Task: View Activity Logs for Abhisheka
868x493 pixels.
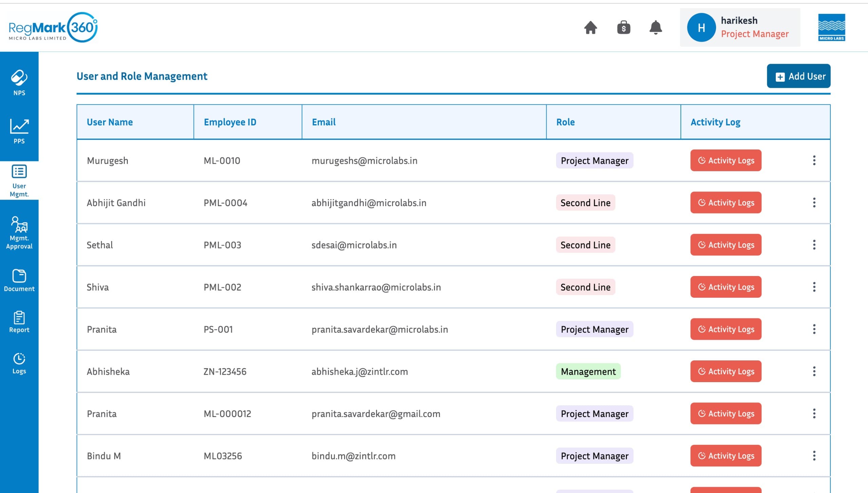Action: coord(726,371)
